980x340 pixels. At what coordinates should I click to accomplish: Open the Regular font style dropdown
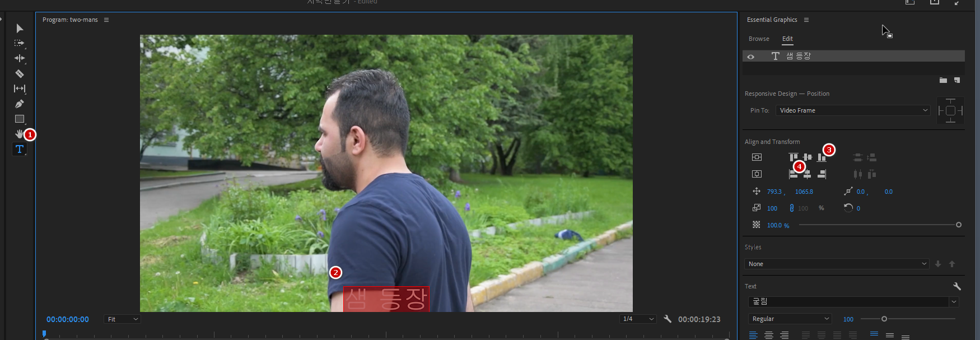(x=790, y=319)
